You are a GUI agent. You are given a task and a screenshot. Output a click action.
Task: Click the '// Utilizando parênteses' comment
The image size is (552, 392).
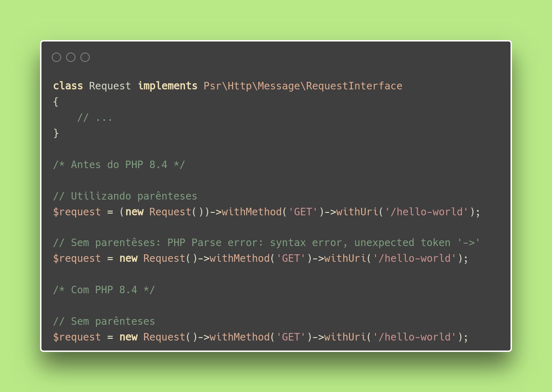click(125, 196)
